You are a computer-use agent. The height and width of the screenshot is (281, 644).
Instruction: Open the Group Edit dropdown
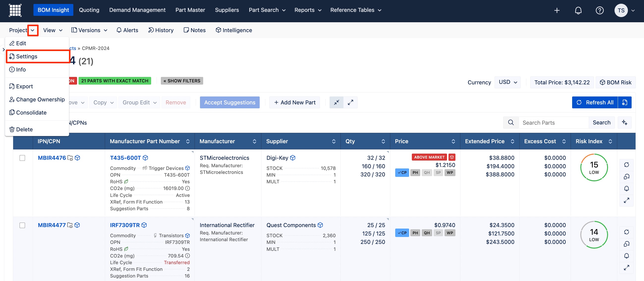coord(140,102)
